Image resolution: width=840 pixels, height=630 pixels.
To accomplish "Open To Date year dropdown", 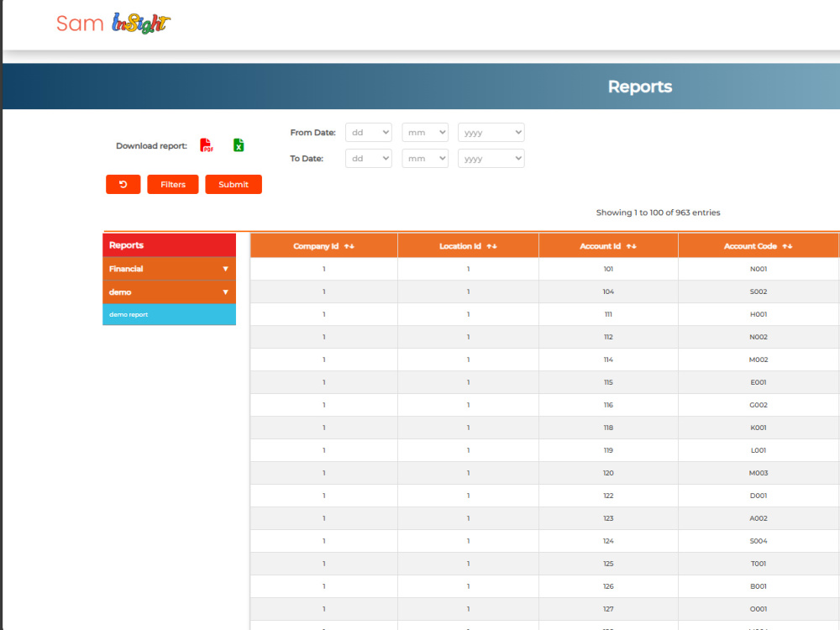I will pyautogui.click(x=491, y=159).
